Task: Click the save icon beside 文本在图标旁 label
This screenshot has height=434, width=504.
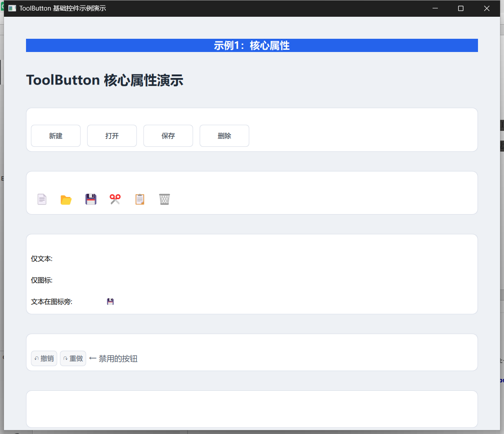Action: click(110, 301)
